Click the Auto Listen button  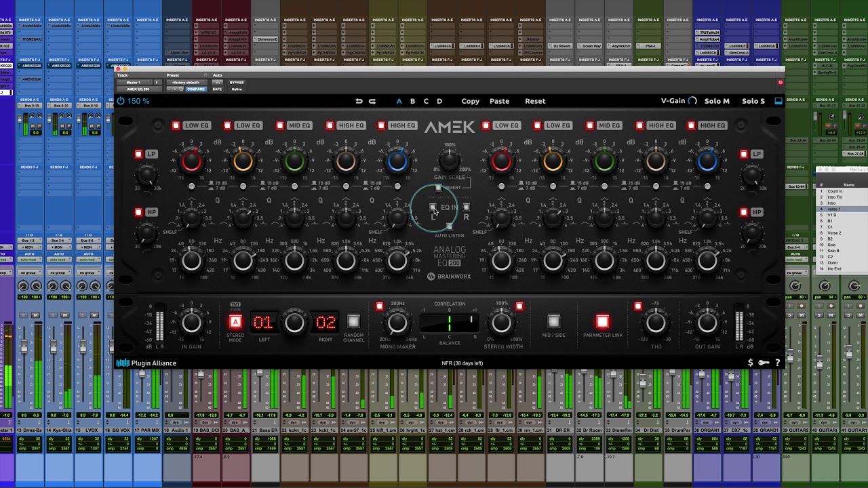click(449, 226)
